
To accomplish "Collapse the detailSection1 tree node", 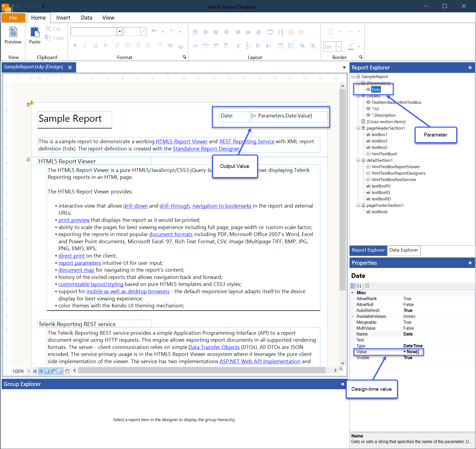I will tap(358, 160).
